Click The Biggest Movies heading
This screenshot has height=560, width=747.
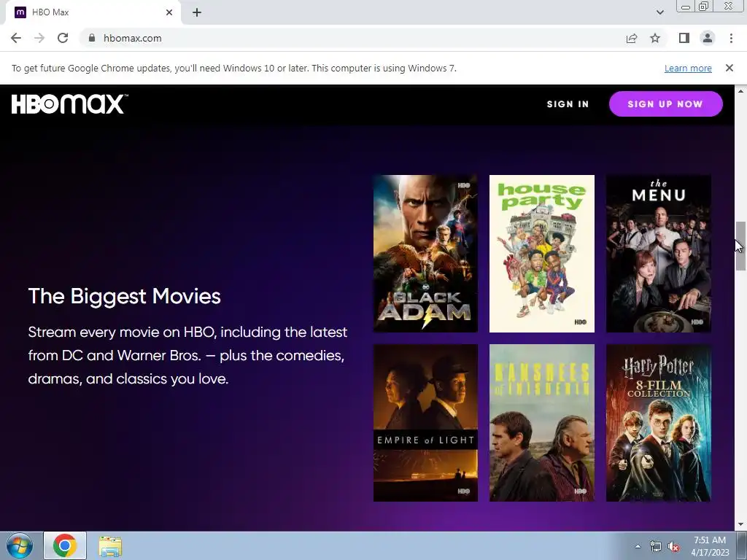pyautogui.click(x=124, y=296)
